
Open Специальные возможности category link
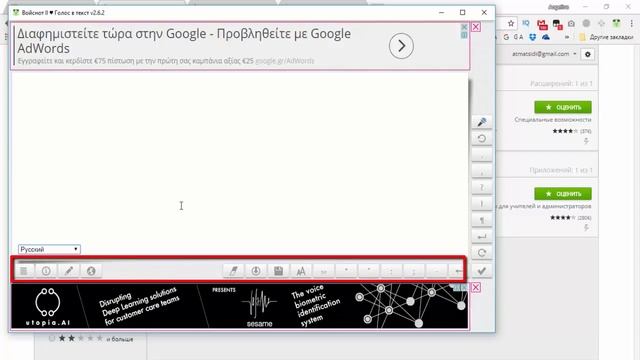point(553,120)
